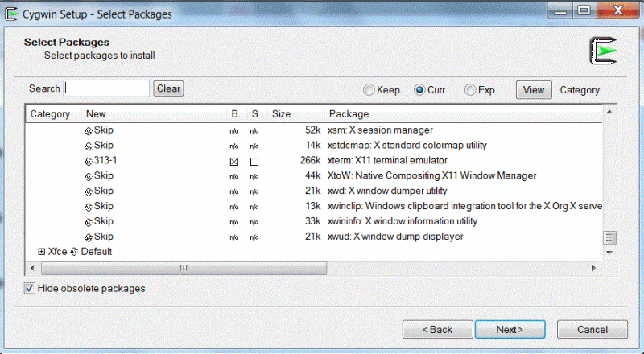Viewport: 644px width, 354px height.
Task: Click the 313-1 version text for xterm
Action: (x=105, y=161)
